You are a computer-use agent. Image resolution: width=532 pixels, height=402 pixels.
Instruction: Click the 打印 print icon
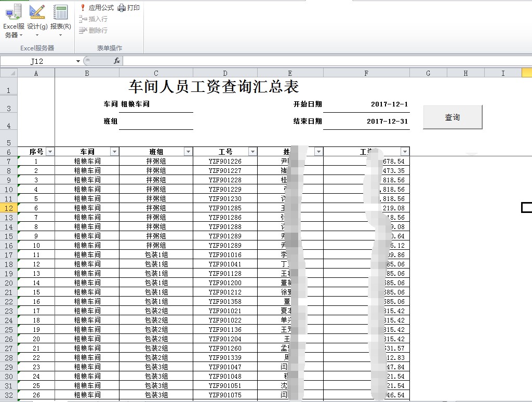coord(128,8)
